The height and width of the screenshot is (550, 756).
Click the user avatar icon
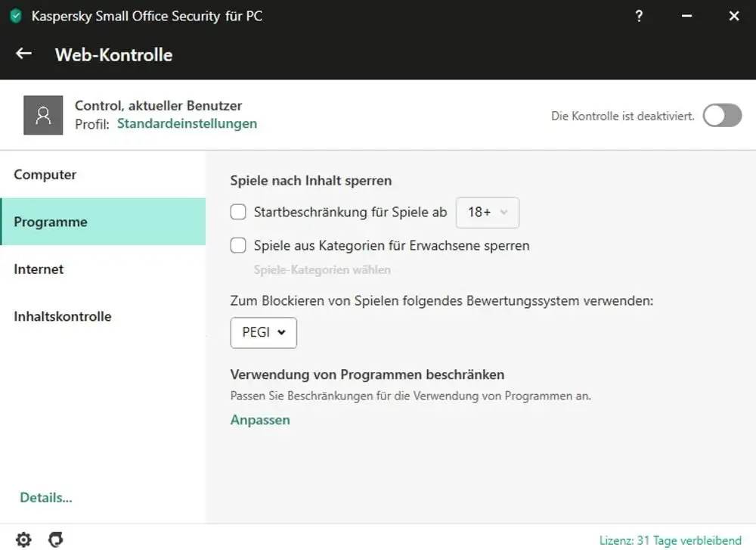pos(43,115)
